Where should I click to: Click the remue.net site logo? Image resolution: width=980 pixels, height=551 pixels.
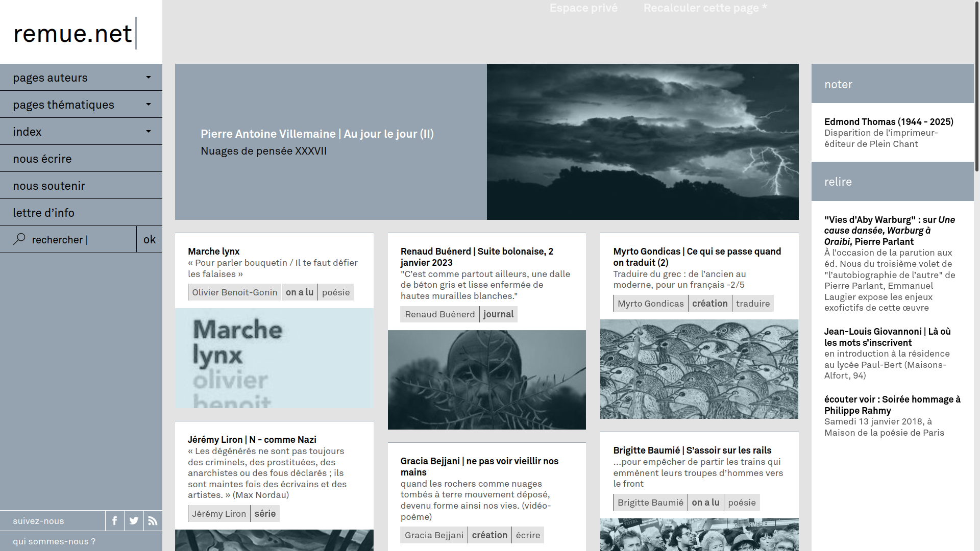(73, 34)
